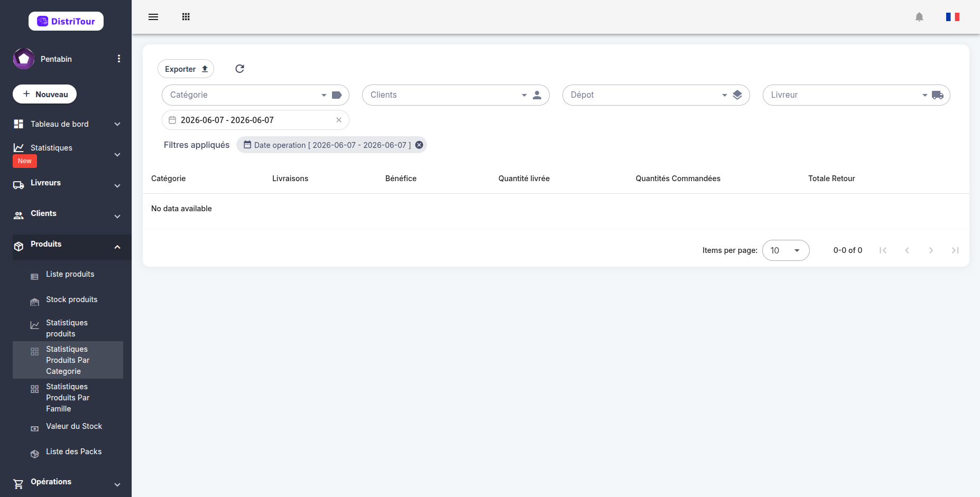This screenshot has height=497, width=980.
Task: Open Valeur du Stock in the sidebar
Action: pos(68,427)
